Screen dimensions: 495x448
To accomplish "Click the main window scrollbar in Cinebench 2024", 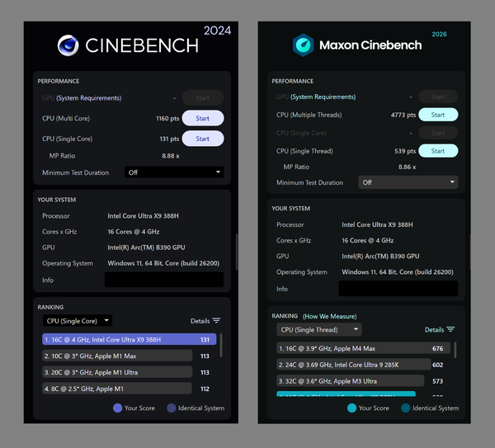I will pyautogui.click(x=237, y=252).
